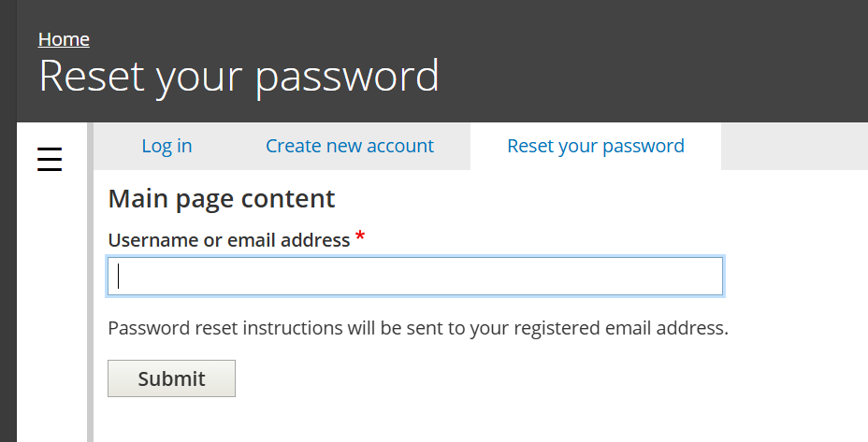Image resolution: width=868 pixels, height=442 pixels.
Task: Open the hamburger menu icon
Action: [x=50, y=160]
